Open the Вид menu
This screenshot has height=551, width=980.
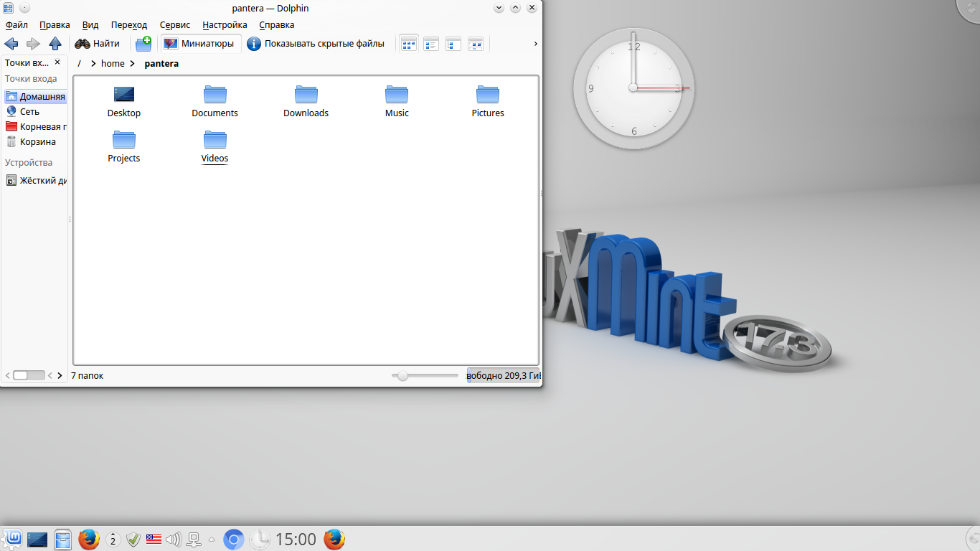(90, 24)
